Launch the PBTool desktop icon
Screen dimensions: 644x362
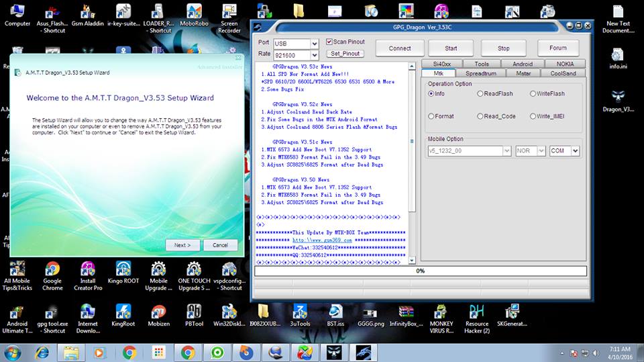pos(194,315)
